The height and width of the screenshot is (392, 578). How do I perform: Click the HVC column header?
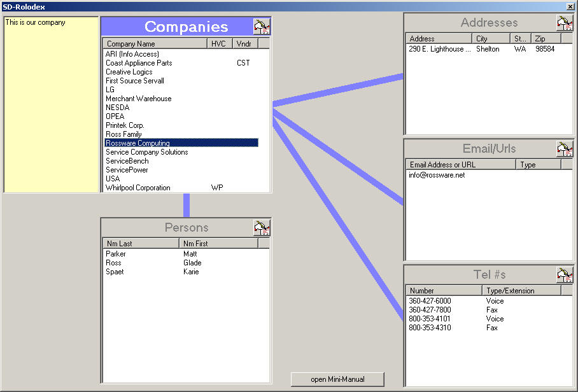218,44
